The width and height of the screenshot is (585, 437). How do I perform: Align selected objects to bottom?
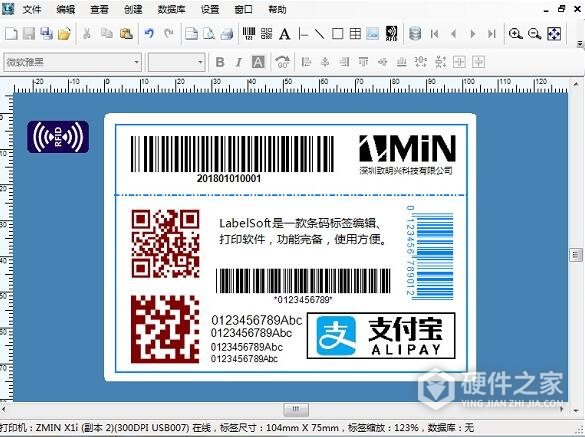[x=401, y=62]
